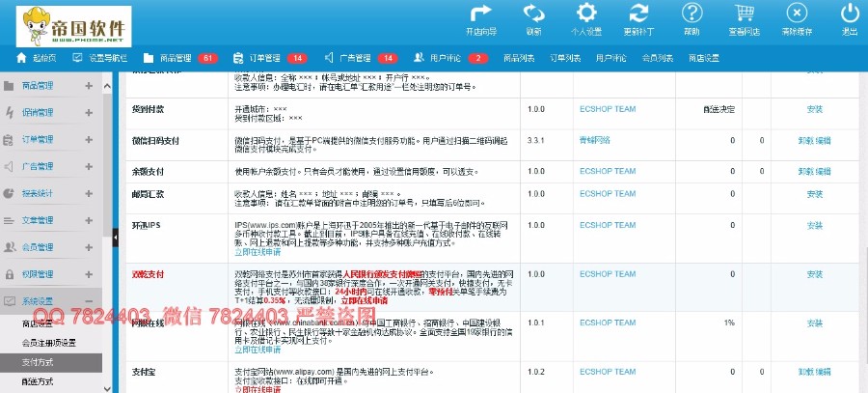Image resolution: width=868 pixels, height=393 pixels.
Task: Click the 刷新 refresh icon in the header
Action: point(533,14)
